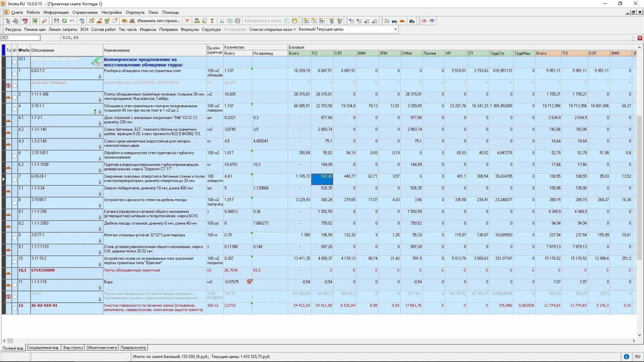Click the green refresh arrows icon
The image size is (644, 362).
pos(64,21)
